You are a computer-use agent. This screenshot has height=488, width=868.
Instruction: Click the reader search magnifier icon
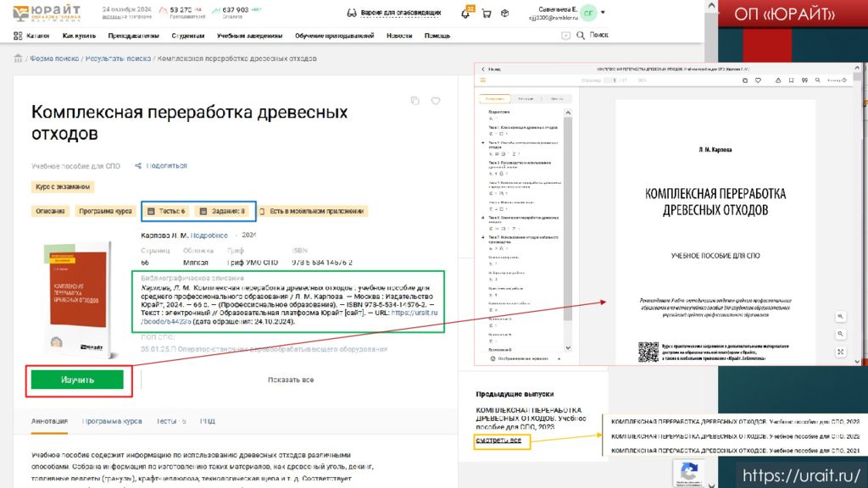pos(818,80)
